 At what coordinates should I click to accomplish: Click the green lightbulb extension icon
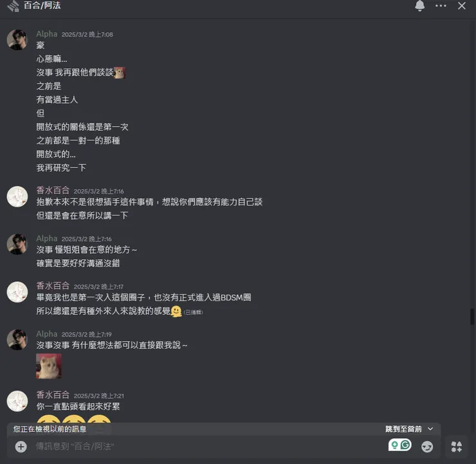[x=394, y=445]
